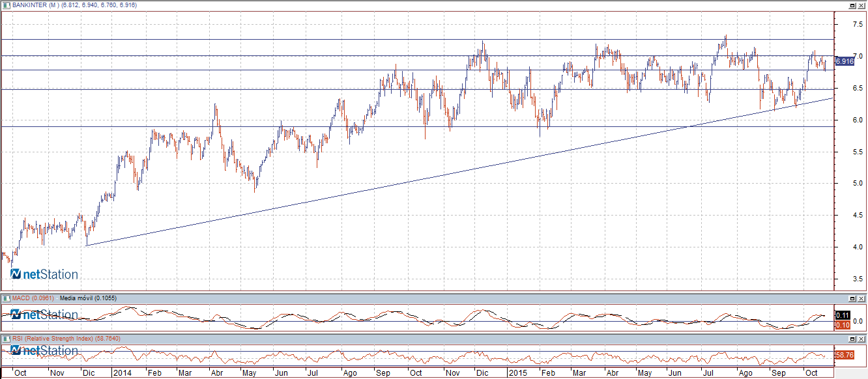Close the RSI indicator panel
The width and height of the screenshot is (868, 379).
click(862, 339)
